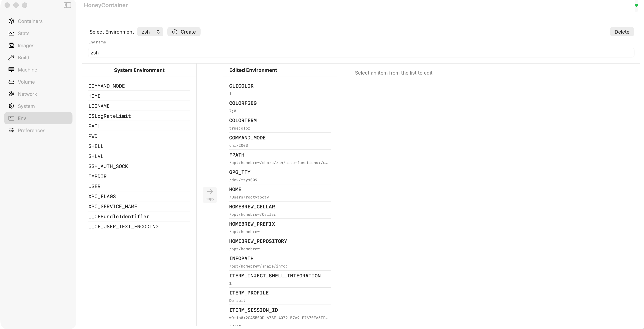This screenshot has height=329, width=644.
Task: Select XPC_SERVICE_NAME variable
Action: pyautogui.click(x=139, y=206)
